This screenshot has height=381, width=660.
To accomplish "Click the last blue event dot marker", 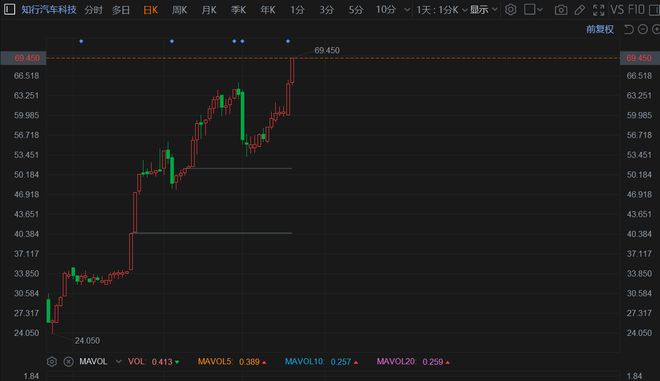I will click(288, 41).
